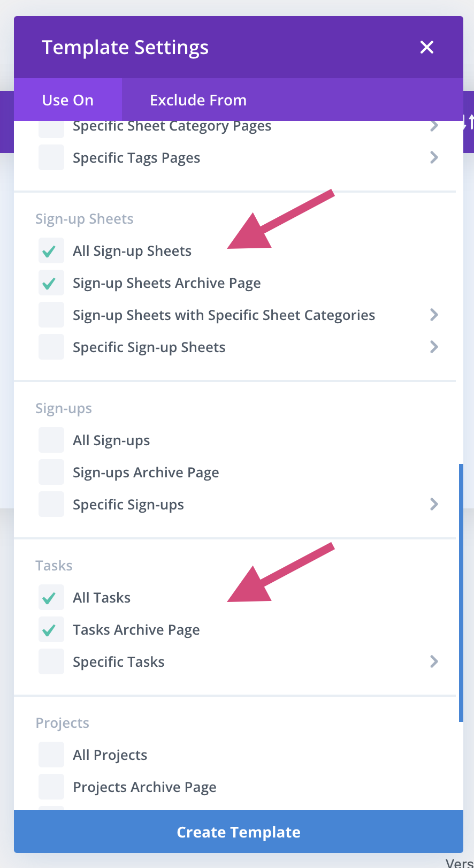Enable All Sign-ups checkbox
Screen dimensions: 474x868
51,440
